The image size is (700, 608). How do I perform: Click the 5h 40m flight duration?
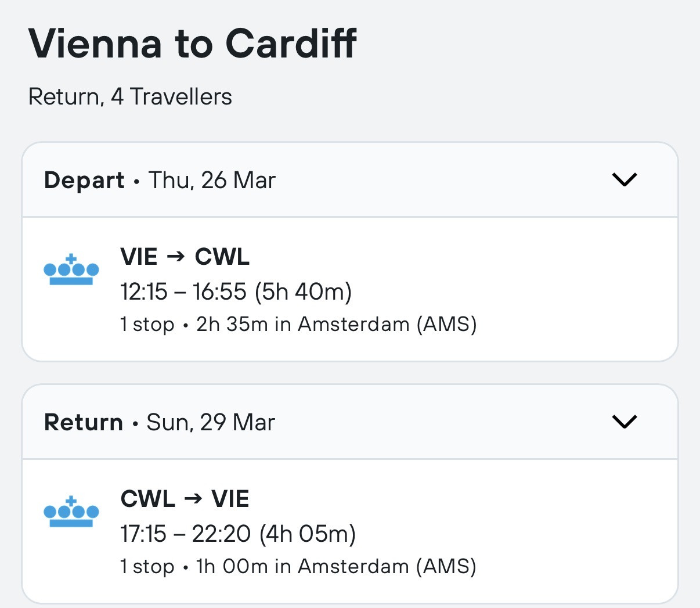(x=304, y=291)
